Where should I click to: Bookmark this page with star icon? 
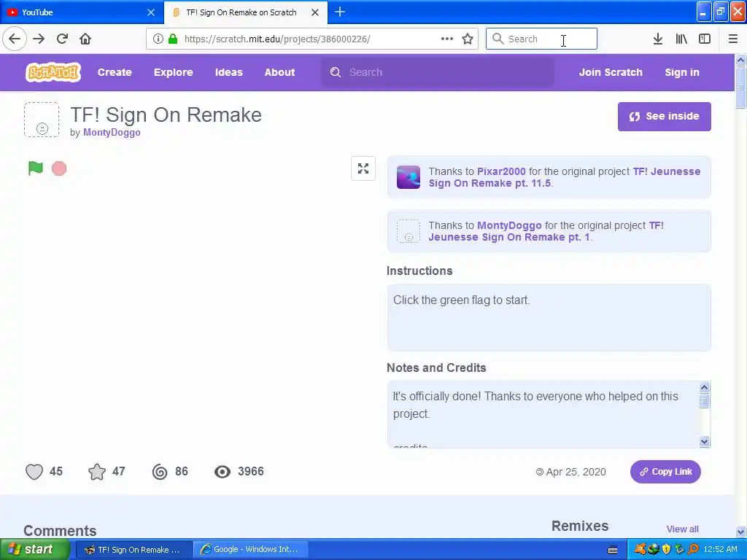click(468, 39)
